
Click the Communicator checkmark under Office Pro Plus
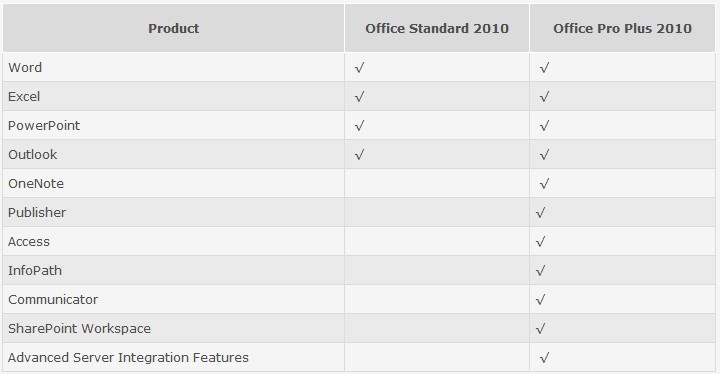tap(541, 300)
